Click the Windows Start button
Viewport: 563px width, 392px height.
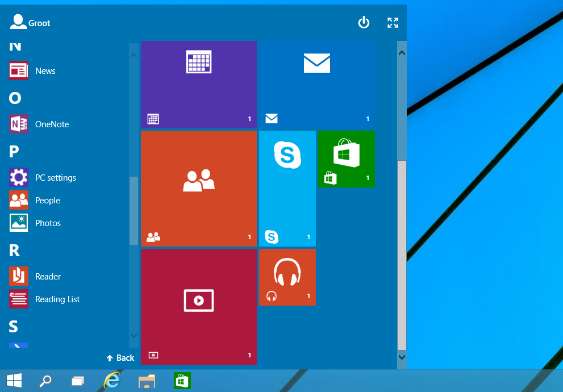coord(14,381)
